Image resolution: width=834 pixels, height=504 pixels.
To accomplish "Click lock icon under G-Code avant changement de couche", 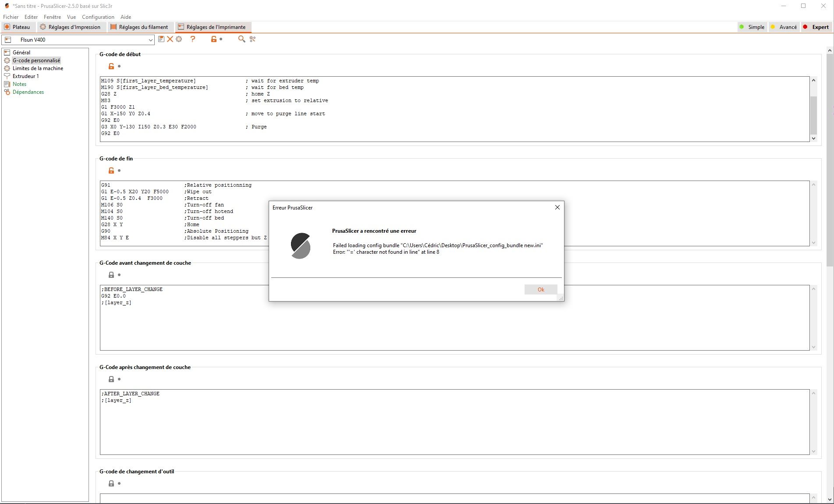I will click(111, 275).
